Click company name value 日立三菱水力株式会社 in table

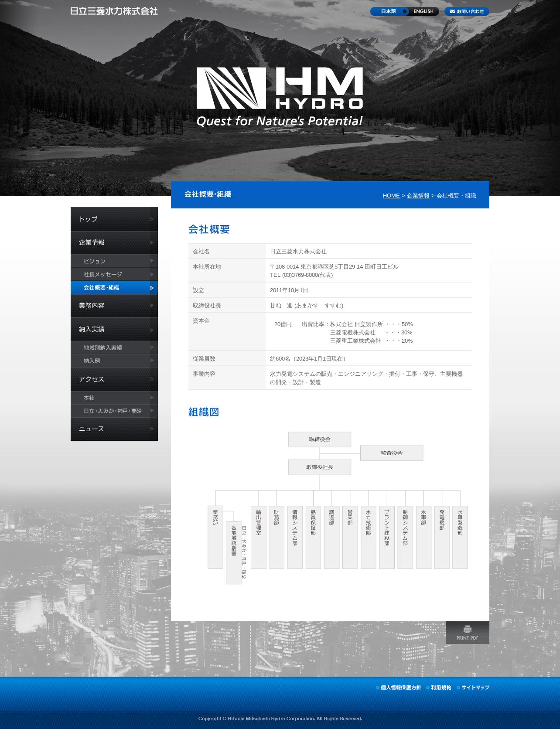298,252
